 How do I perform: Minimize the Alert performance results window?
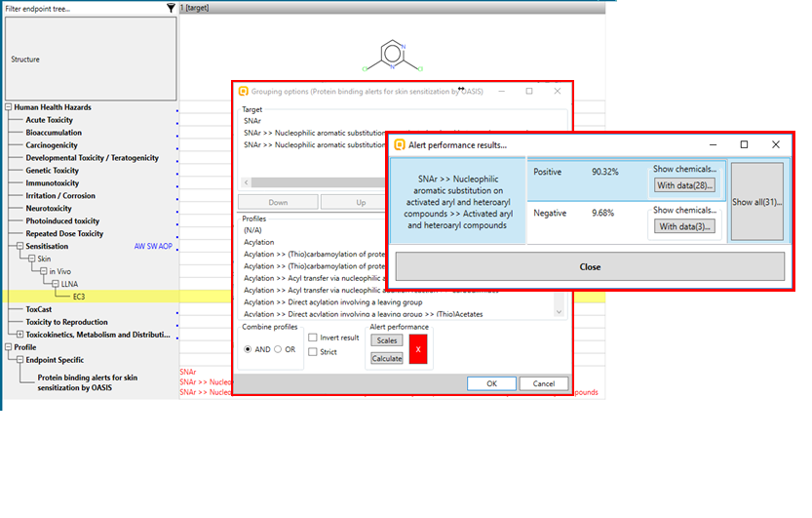714,144
